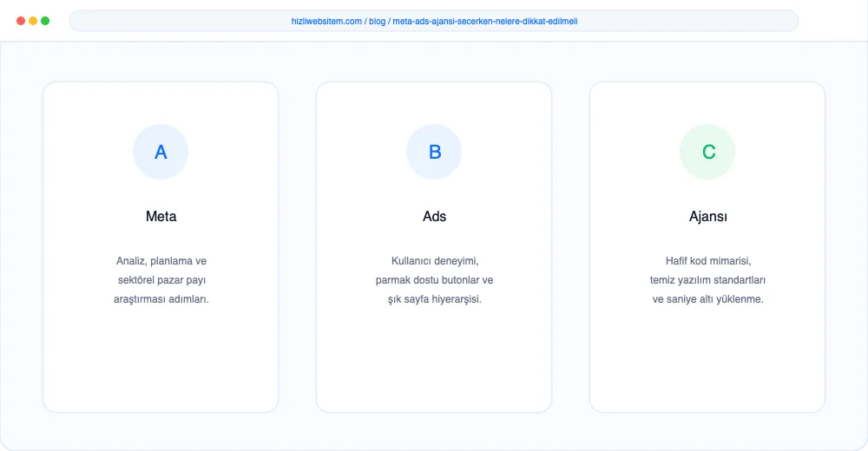Click the Analiz, planlama description text

pyautogui.click(x=161, y=280)
